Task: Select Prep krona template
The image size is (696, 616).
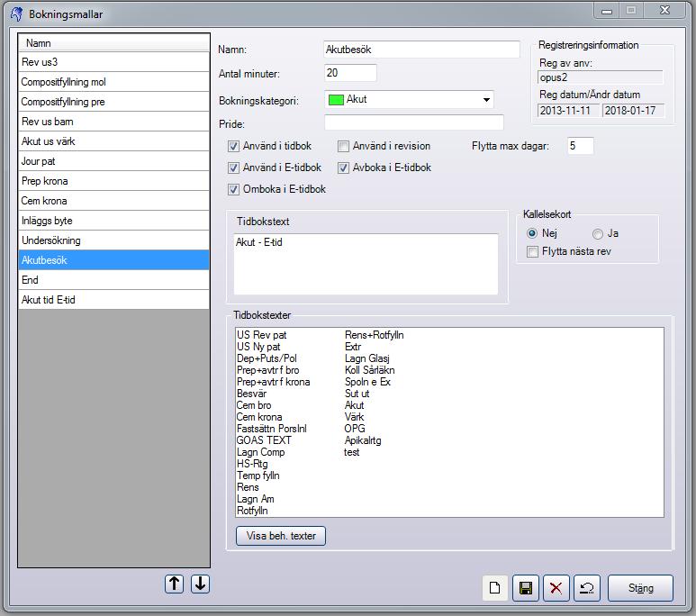Action: [x=114, y=181]
